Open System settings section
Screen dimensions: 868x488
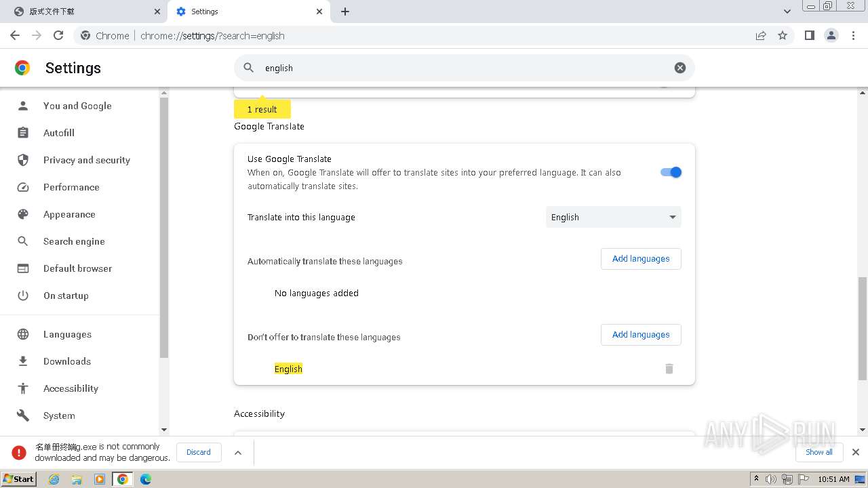click(59, 415)
